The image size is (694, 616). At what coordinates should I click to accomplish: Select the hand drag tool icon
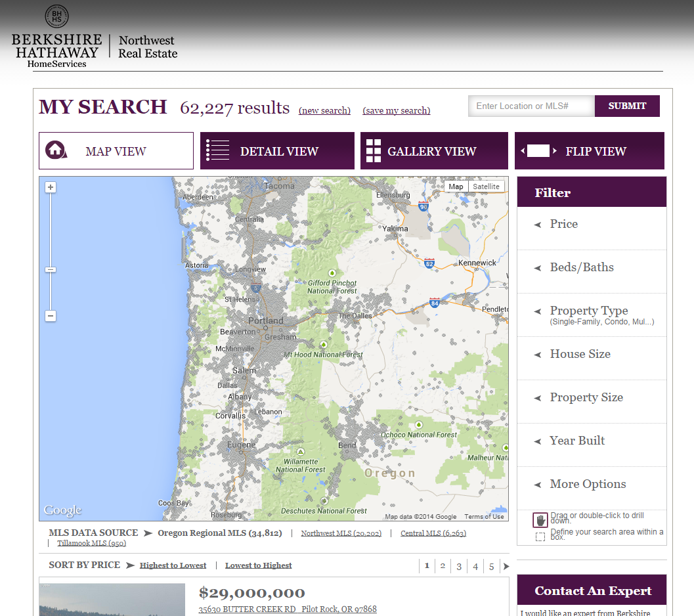tap(540, 520)
